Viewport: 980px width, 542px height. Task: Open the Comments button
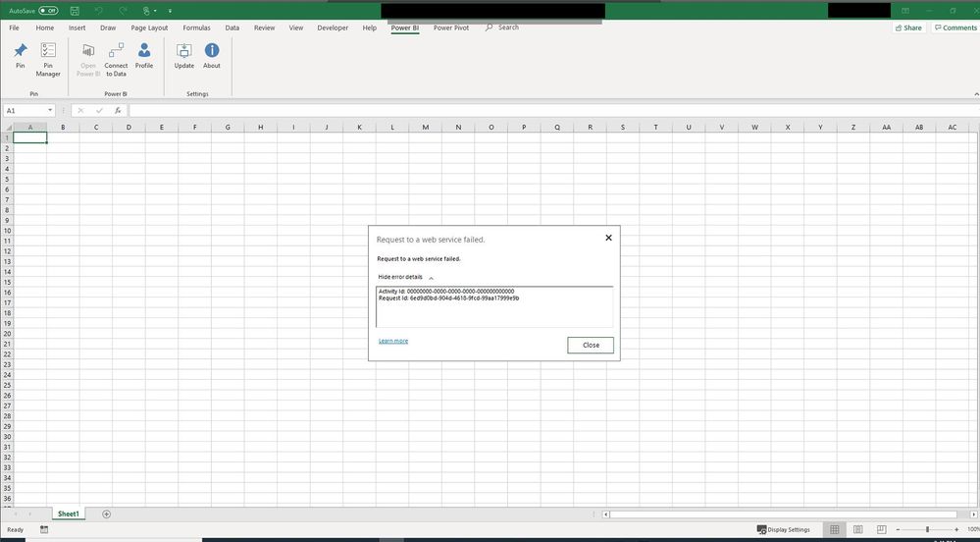[955, 27]
